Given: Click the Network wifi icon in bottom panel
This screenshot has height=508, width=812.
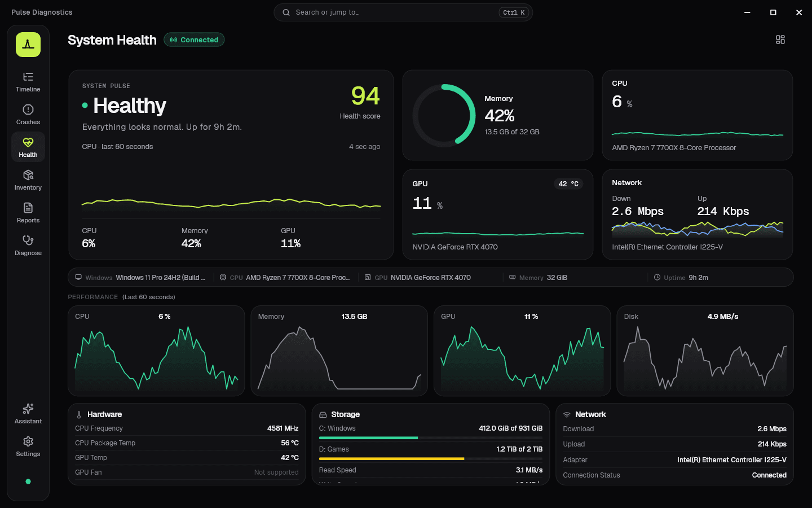Looking at the screenshot, I should coord(567,415).
